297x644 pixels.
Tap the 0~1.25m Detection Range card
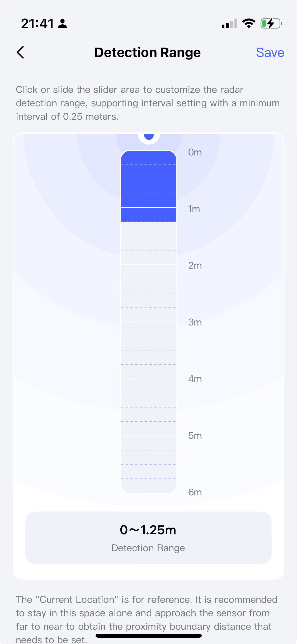coord(148,537)
